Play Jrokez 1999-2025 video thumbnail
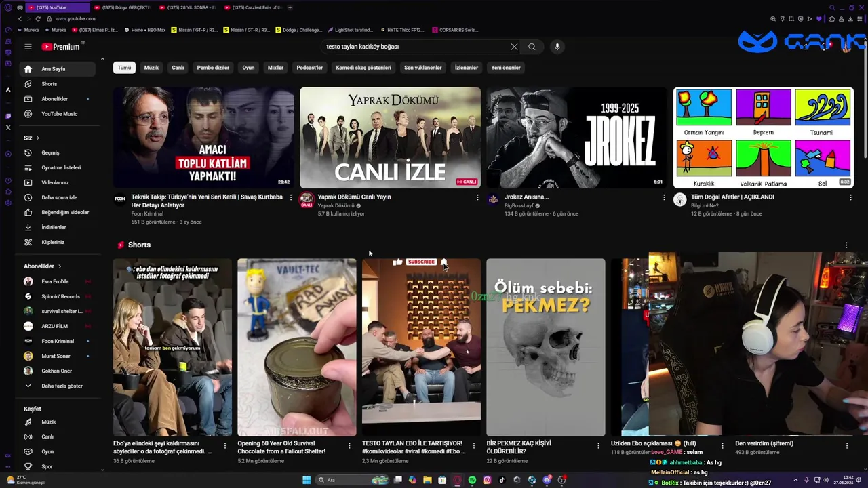Viewport: 868px width, 488px height. tap(576, 138)
